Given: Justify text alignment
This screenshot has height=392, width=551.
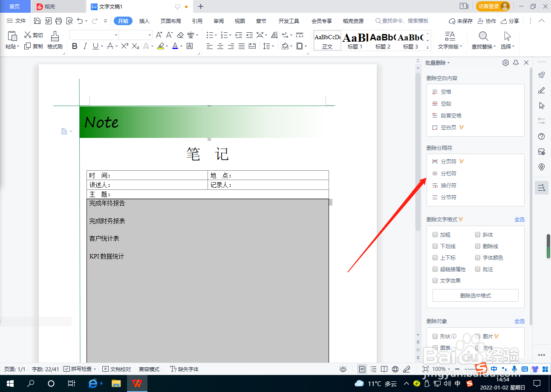Looking at the screenshot, I should [x=242, y=46].
